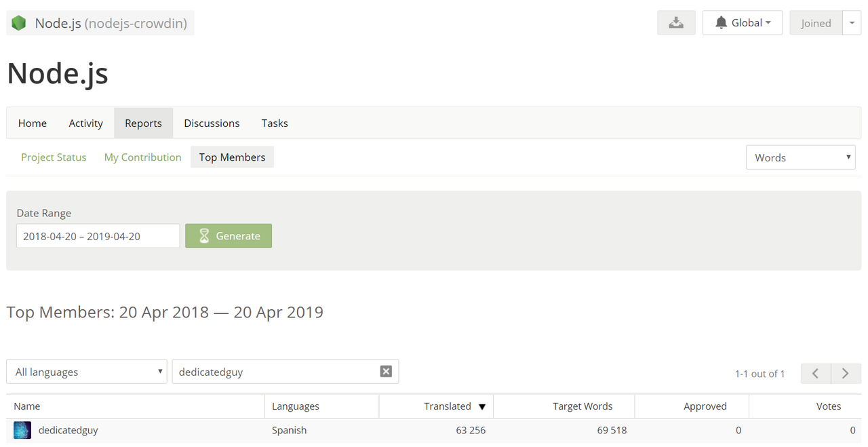
Task: Click the Node.js hexagon logo icon
Action: [x=18, y=23]
